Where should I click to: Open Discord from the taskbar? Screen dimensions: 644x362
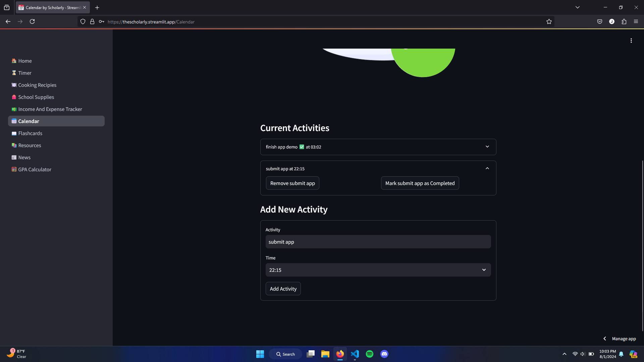[384, 354]
